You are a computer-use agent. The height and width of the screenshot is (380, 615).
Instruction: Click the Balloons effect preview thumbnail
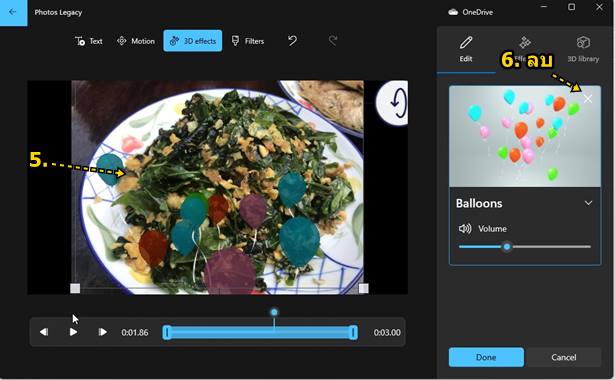coord(524,136)
